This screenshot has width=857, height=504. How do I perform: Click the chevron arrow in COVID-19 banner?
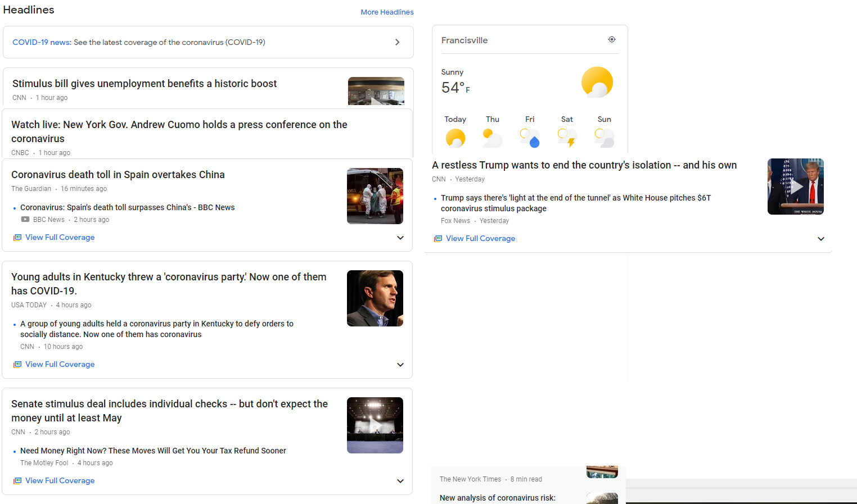tap(397, 42)
